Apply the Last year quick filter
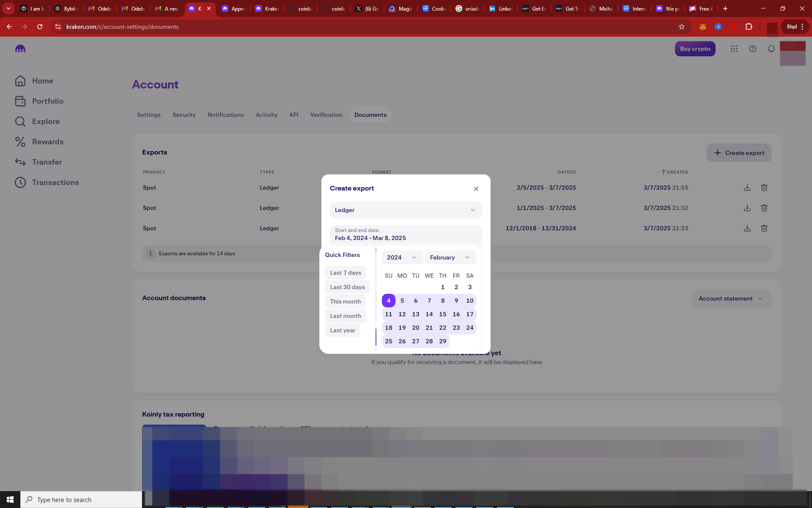Image resolution: width=812 pixels, height=508 pixels. point(343,330)
